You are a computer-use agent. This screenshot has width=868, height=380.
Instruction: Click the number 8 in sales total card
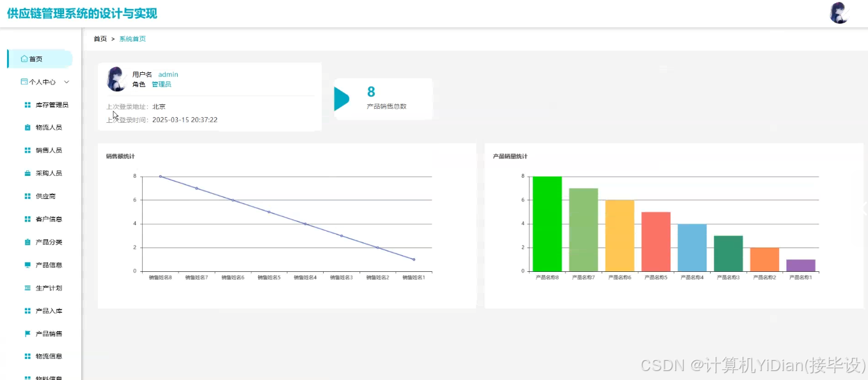click(x=371, y=91)
